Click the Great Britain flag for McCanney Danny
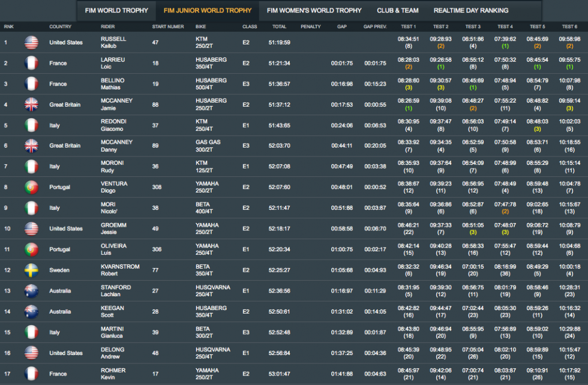This screenshot has width=588, height=385. point(31,146)
